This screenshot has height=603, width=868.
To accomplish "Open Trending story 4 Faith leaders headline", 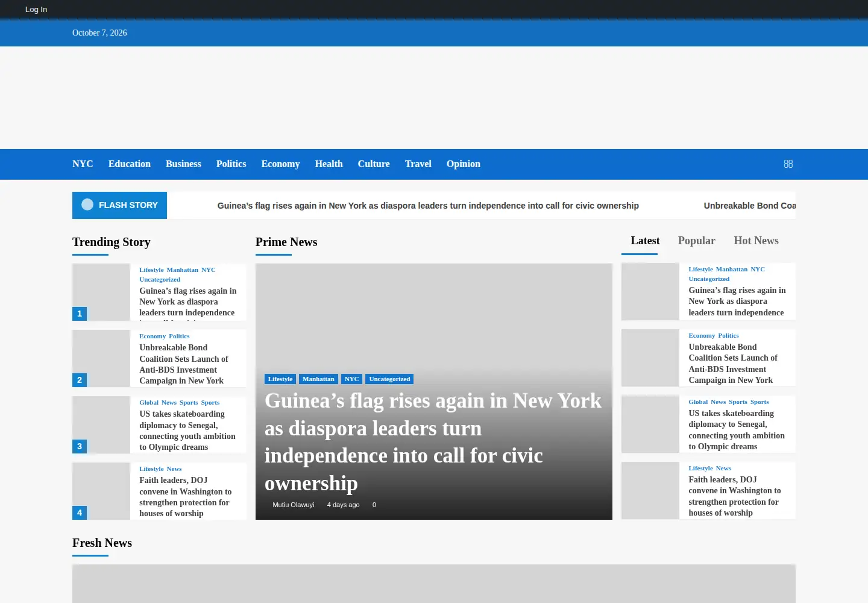I will pos(186,497).
